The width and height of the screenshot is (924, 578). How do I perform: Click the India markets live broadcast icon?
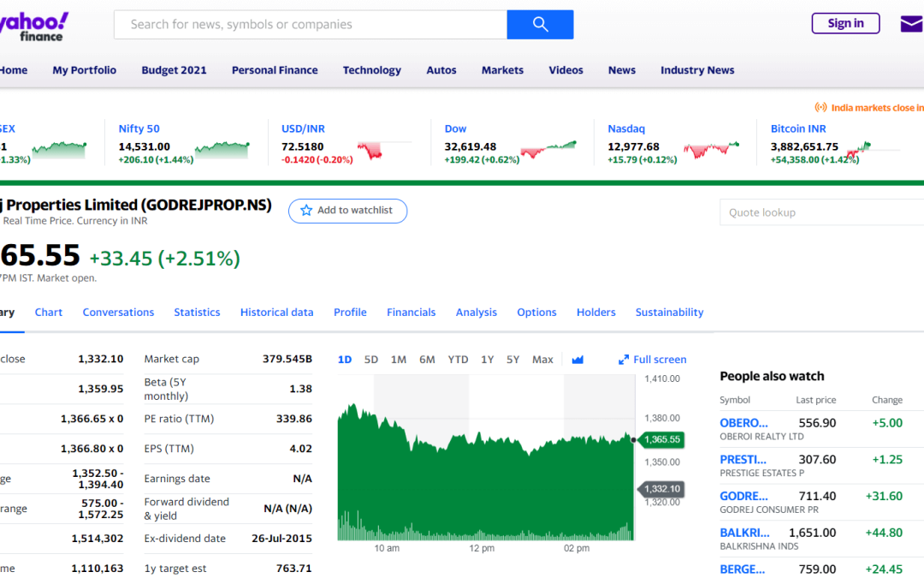tap(820, 107)
